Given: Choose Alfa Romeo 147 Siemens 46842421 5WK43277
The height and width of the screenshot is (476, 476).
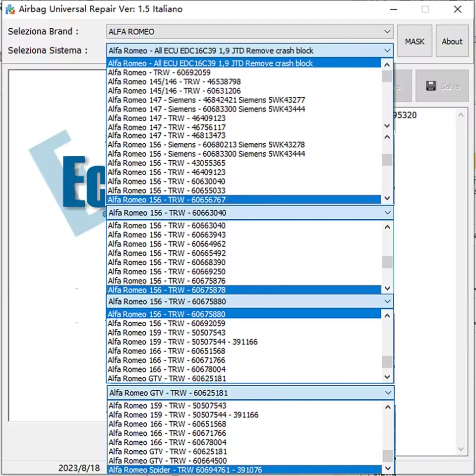Looking at the screenshot, I should (244, 100).
